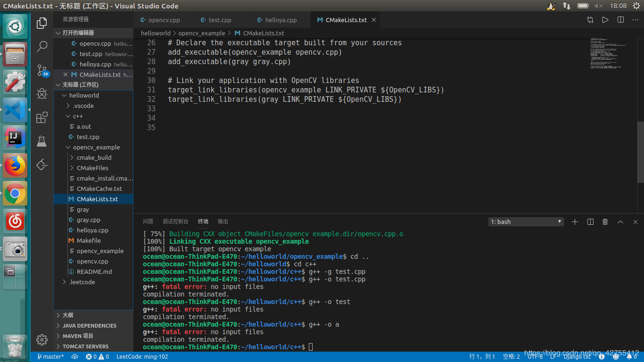644x362 pixels.
Task: Close the CMakeLists.txt editor tab
Action: 374,20
